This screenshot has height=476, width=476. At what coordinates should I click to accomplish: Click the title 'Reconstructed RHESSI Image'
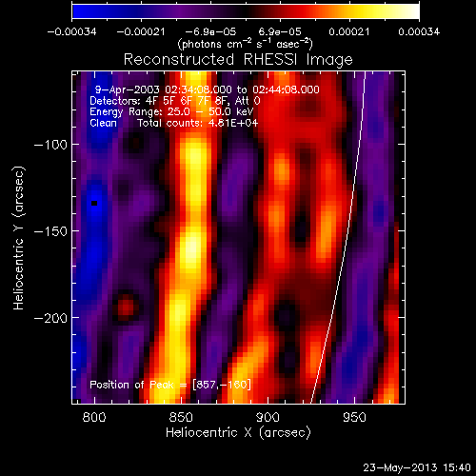tap(238, 60)
